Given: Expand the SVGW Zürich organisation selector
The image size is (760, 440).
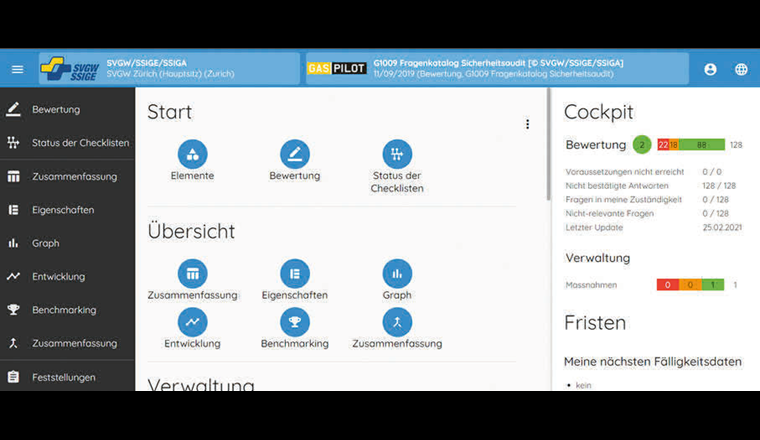Looking at the screenshot, I should [x=169, y=68].
